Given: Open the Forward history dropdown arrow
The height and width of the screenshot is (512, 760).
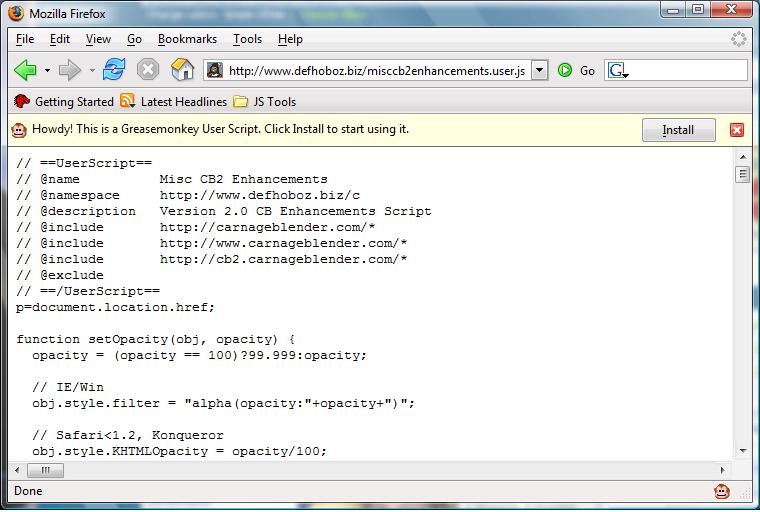Looking at the screenshot, I should 92,71.
